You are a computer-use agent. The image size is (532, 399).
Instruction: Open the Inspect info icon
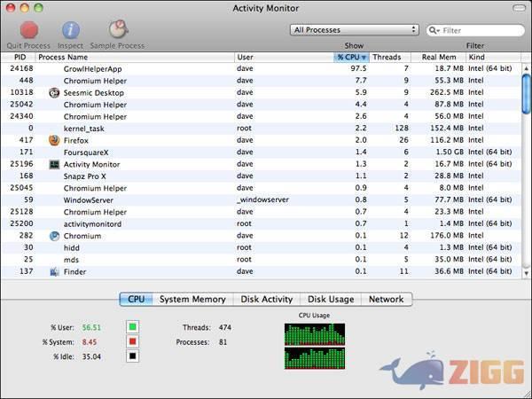tap(71, 30)
